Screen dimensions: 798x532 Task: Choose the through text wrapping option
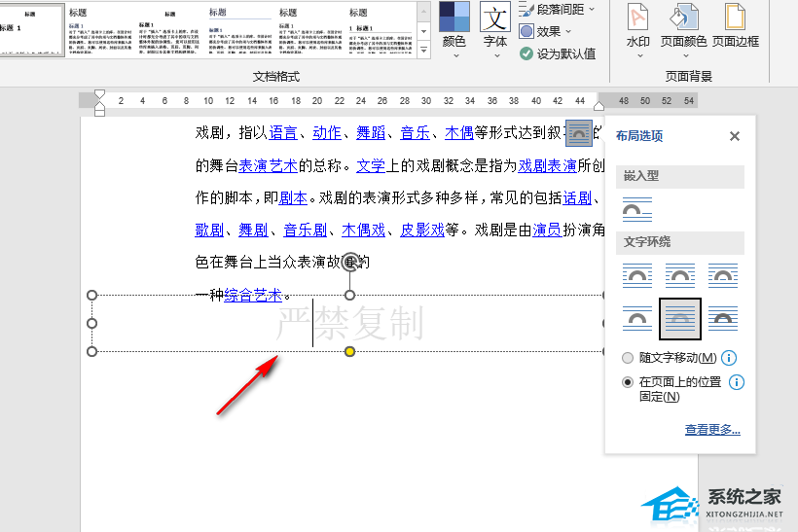pyautogui.click(x=723, y=275)
